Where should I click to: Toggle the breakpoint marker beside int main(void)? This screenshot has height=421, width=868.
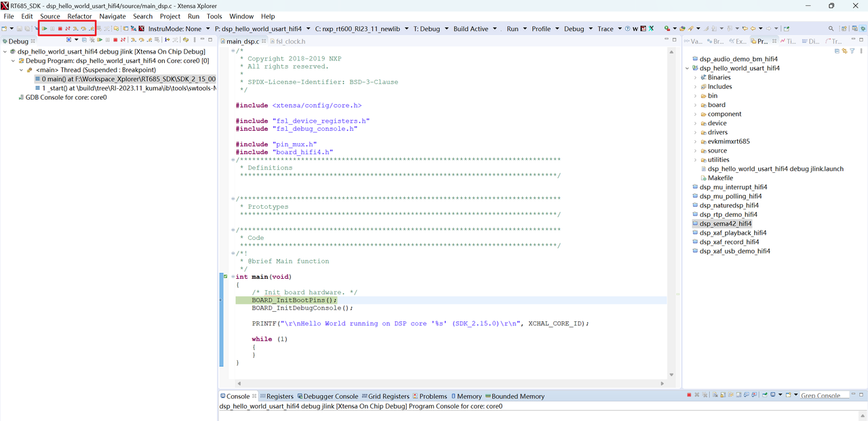(225, 277)
